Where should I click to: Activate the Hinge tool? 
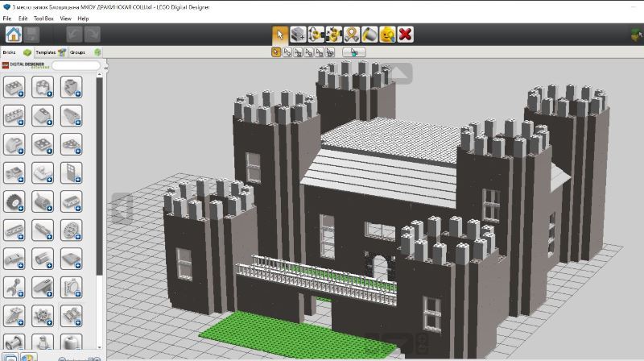click(x=316, y=34)
